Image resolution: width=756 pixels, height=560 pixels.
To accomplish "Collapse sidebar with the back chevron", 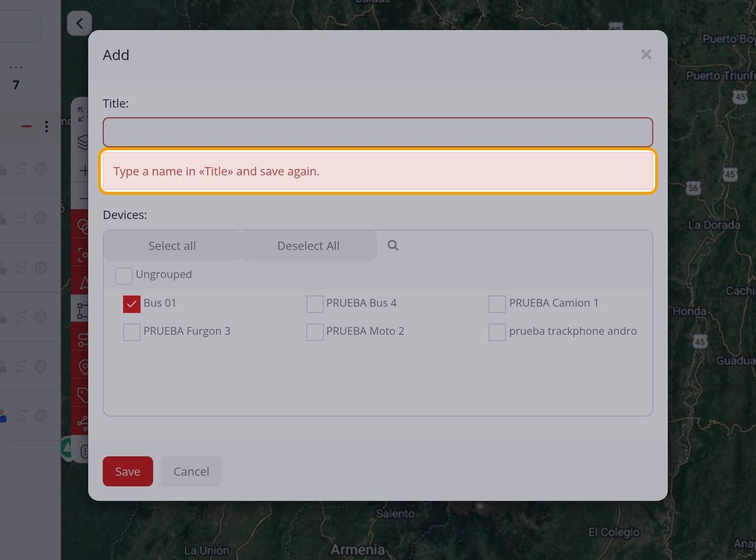I will click(x=79, y=23).
